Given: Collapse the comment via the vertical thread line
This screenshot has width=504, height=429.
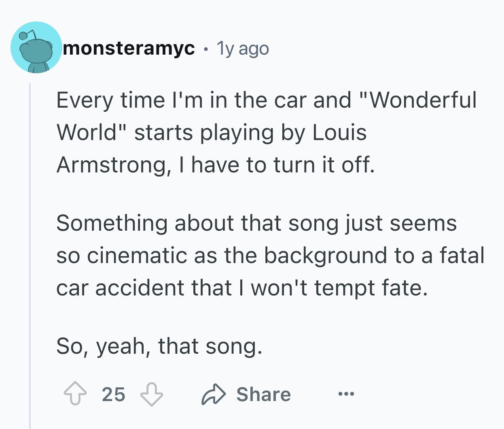Looking at the screenshot, I should (x=30, y=255).
